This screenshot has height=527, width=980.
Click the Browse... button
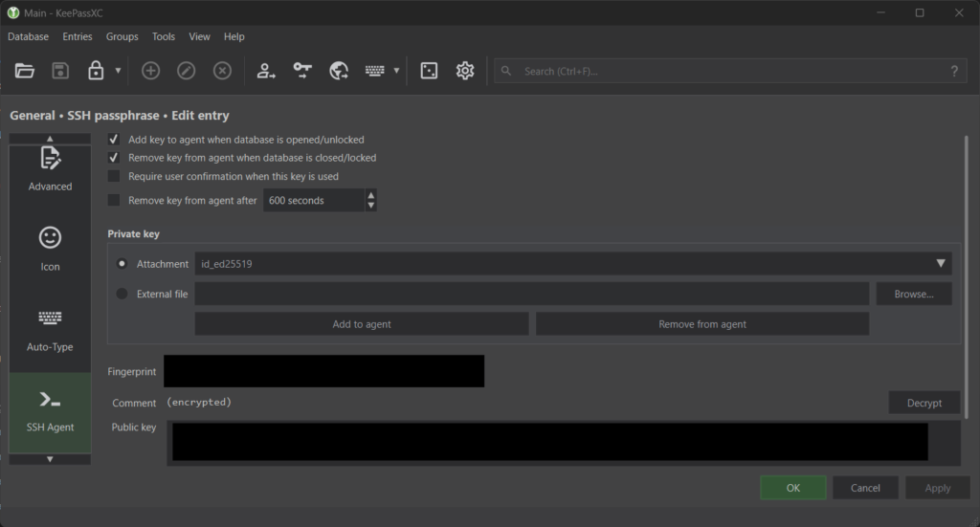pyautogui.click(x=914, y=294)
